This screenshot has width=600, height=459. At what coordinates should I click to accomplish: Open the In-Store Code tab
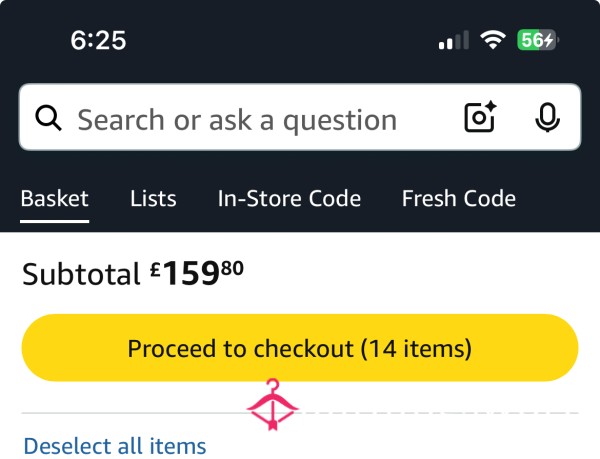[289, 199]
